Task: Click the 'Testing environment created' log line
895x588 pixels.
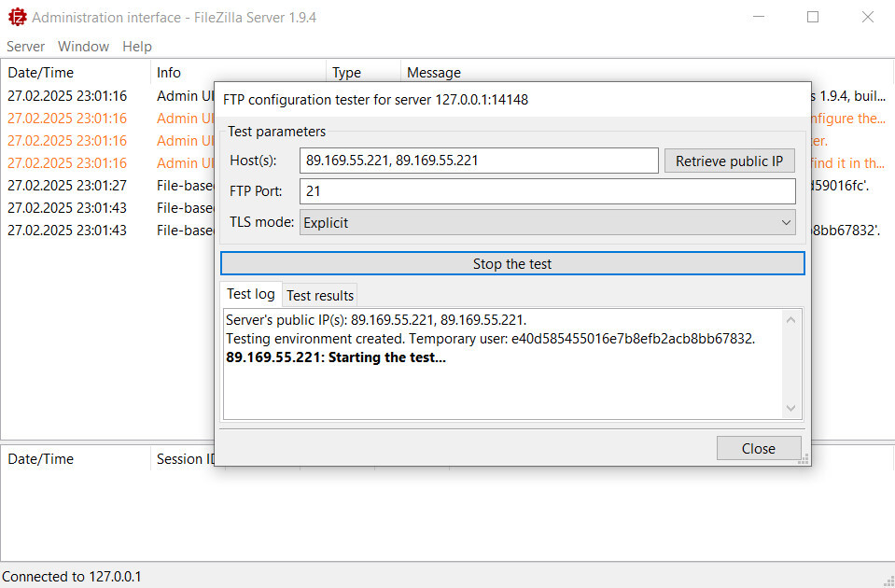Action: tap(490, 339)
